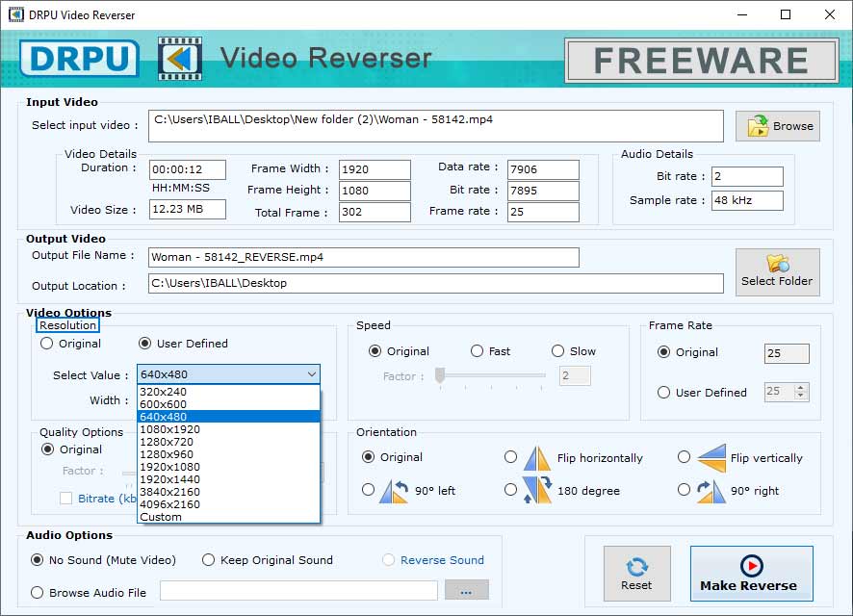853x616 pixels.
Task: Select the 180 degree radio button
Action: click(x=511, y=491)
